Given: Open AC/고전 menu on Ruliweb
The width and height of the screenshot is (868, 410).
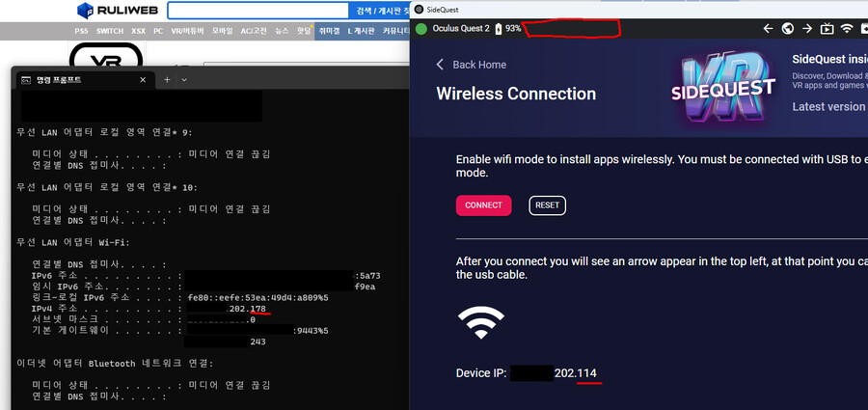Looking at the screenshot, I should [254, 31].
